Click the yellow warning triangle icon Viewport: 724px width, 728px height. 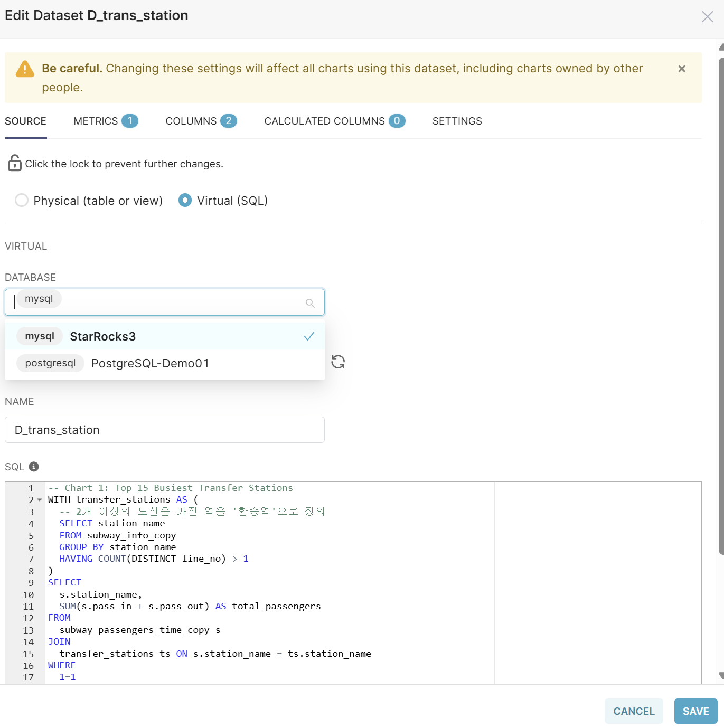click(x=25, y=69)
